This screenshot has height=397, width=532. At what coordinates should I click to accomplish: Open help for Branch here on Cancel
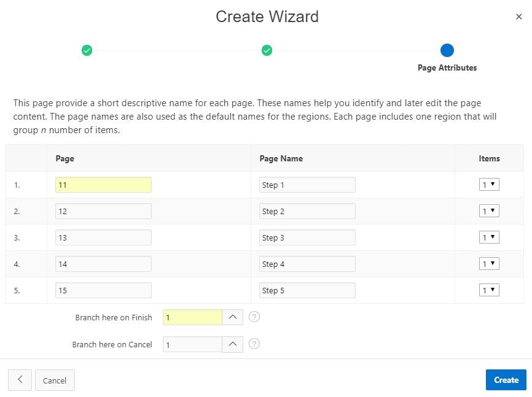[x=254, y=344]
